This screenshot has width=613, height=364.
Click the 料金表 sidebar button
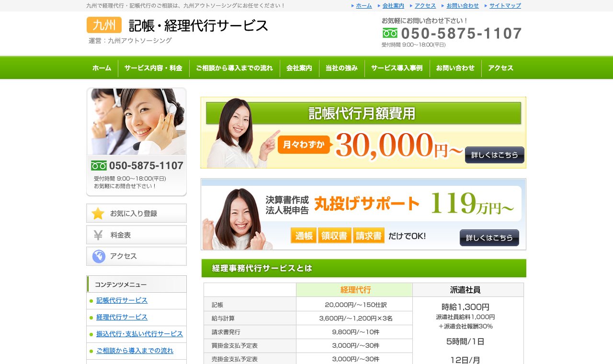pyautogui.click(x=136, y=235)
